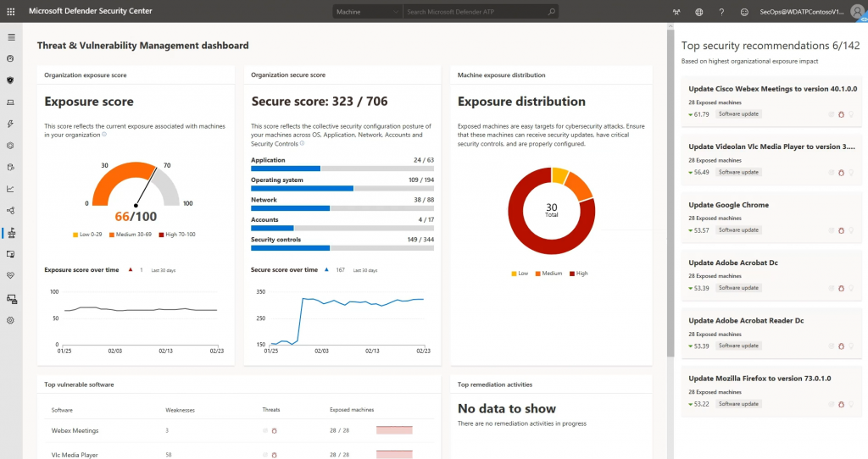Open the Service health heart icon
The image size is (868, 459).
click(10, 275)
